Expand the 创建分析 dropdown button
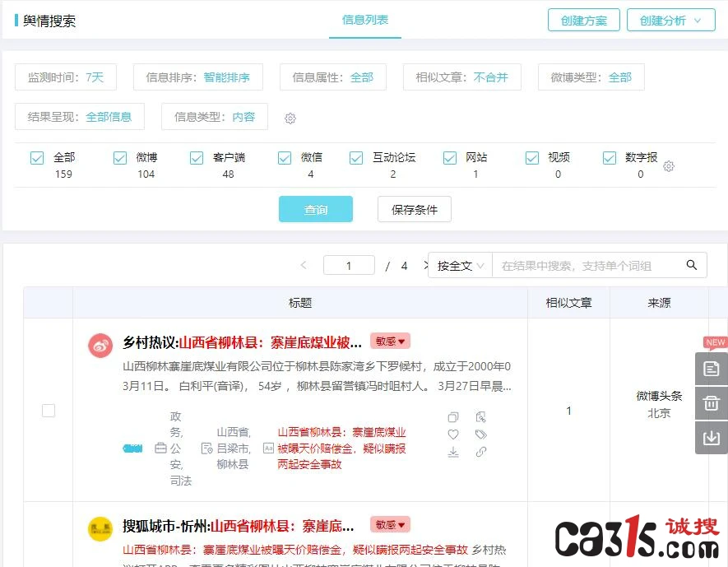The height and width of the screenshot is (567, 728). pos(671,21)
